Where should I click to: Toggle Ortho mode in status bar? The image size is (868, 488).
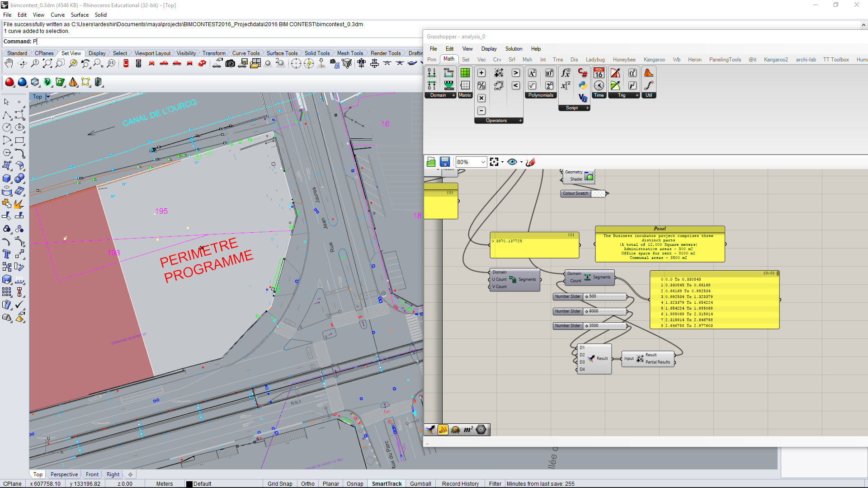click(307, 483)
